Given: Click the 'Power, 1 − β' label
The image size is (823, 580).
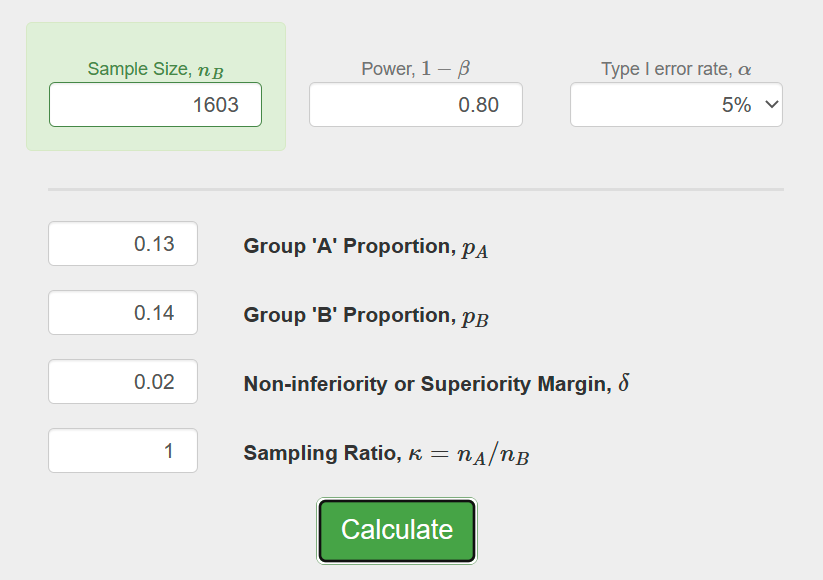Looking at the screenshot, I should pos(415,69).
